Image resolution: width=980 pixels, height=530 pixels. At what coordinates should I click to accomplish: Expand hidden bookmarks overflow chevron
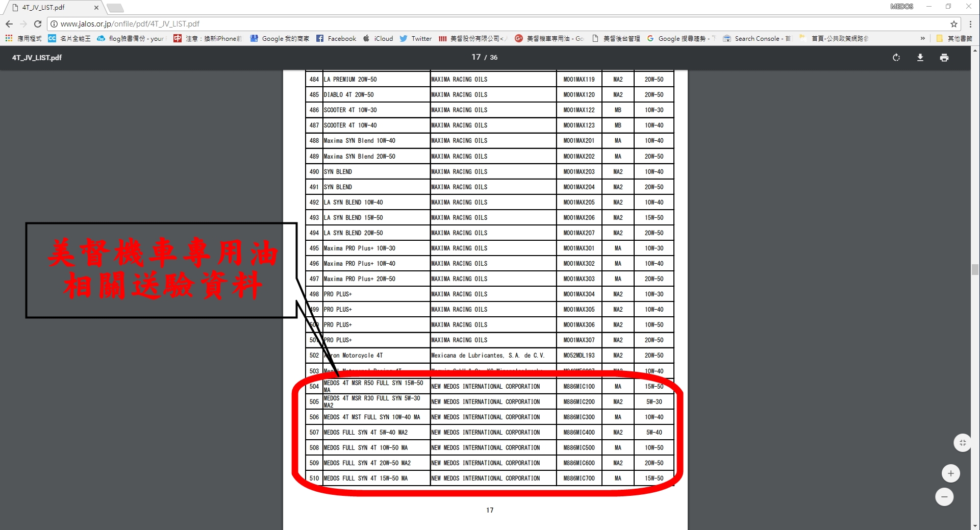coord(922,38)
